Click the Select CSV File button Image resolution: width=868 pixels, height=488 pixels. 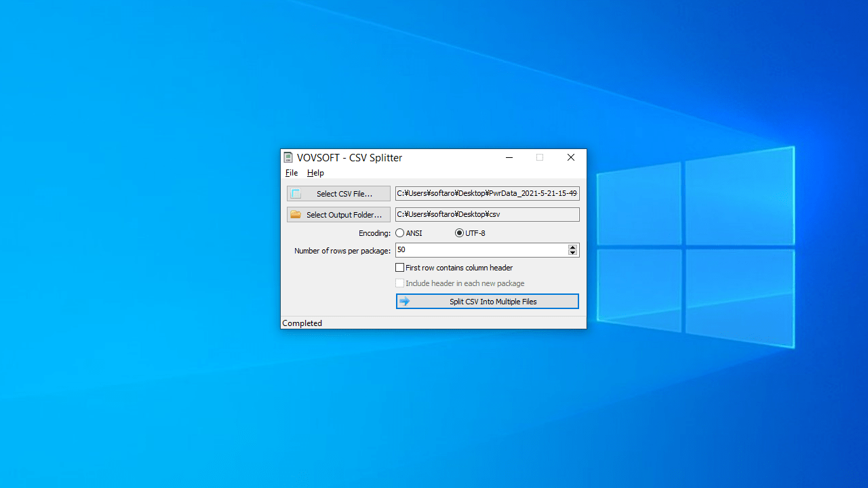click(x=338, y=194)
